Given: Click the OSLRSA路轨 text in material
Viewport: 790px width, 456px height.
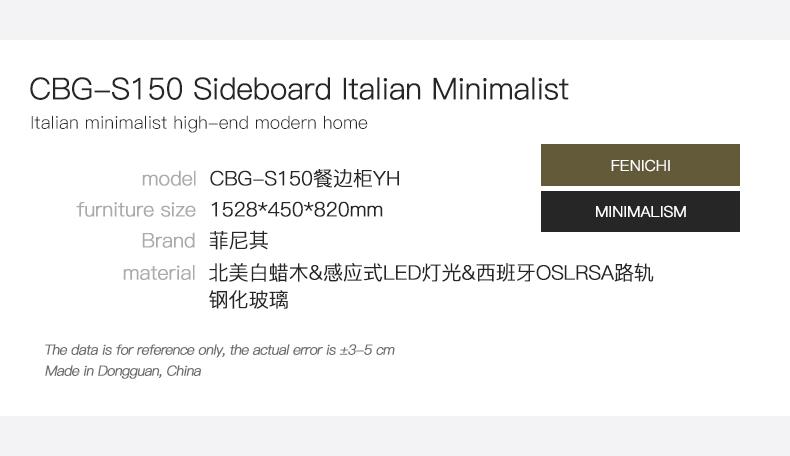Looking at the screenshot, I should point(595,273).
